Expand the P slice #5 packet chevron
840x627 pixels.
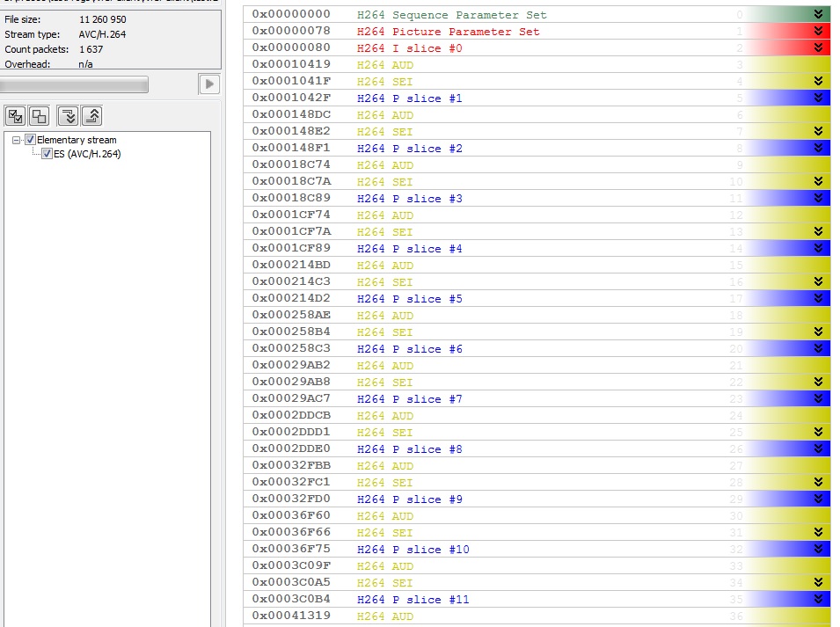tap(818, 298)
